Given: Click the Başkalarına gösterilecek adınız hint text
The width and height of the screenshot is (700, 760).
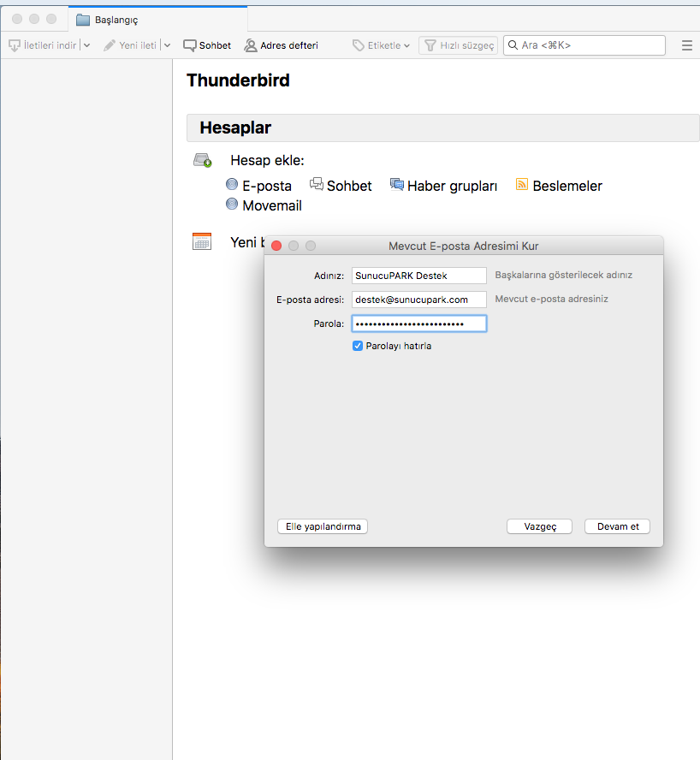Looking at the screenshot, I should pos(564,275).
